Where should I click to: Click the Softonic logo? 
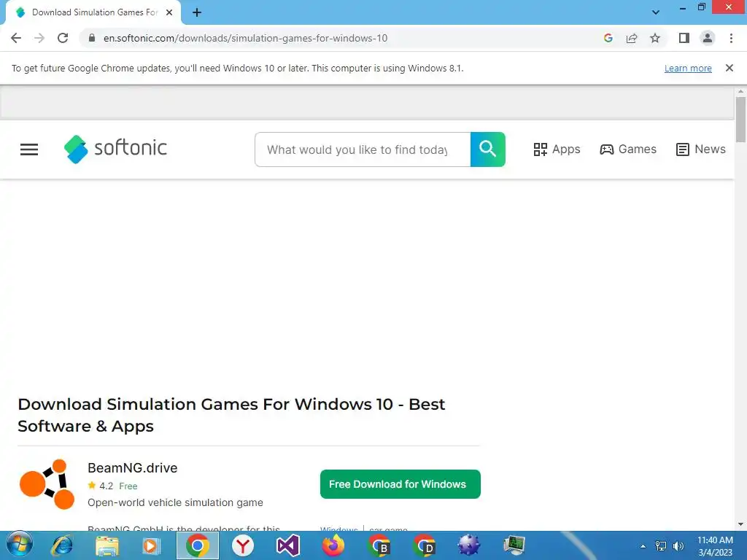(x=115, y=149)
